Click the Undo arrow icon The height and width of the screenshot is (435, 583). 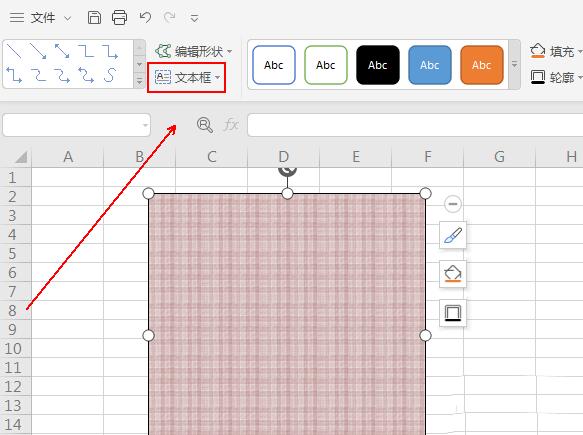(x=145, y=17)
